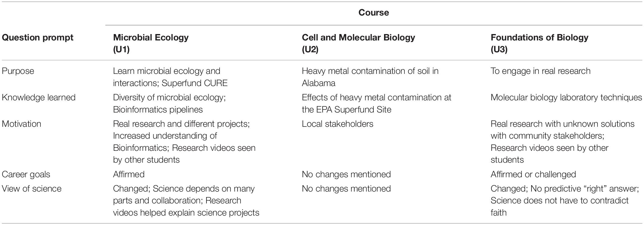This screenshot has width=644, height=225.
Task: Select the Affirmed or challenged cell
Action: [533, 175]
